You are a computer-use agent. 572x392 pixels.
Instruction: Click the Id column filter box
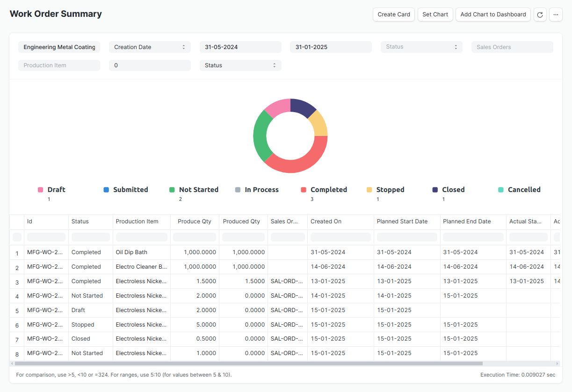[x=46, y=237]
